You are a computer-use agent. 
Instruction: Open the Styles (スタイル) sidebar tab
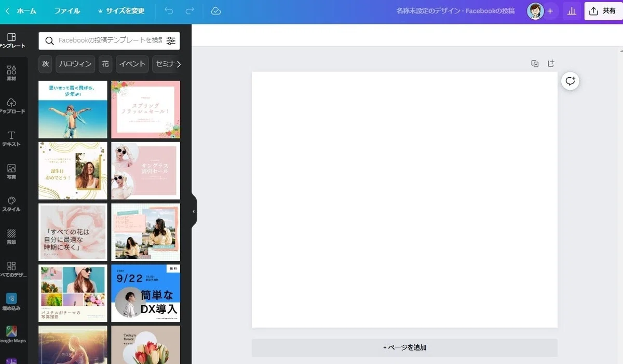coord(11,204)
